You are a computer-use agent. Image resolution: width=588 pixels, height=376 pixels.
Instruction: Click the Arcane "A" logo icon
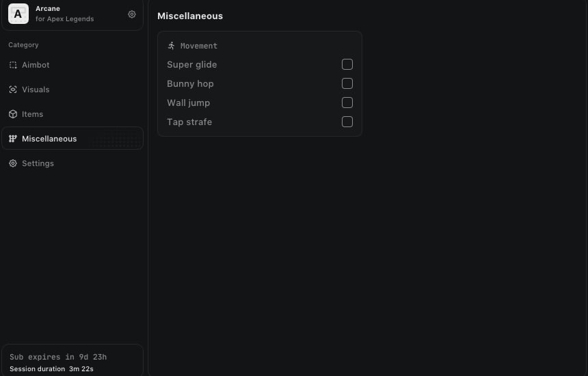point(18,14)
